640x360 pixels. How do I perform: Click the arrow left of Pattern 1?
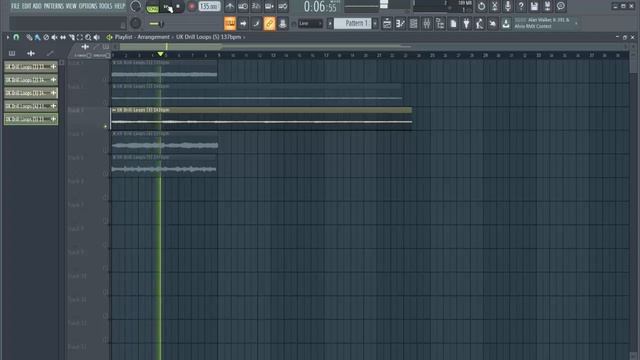tap(330, 24)
